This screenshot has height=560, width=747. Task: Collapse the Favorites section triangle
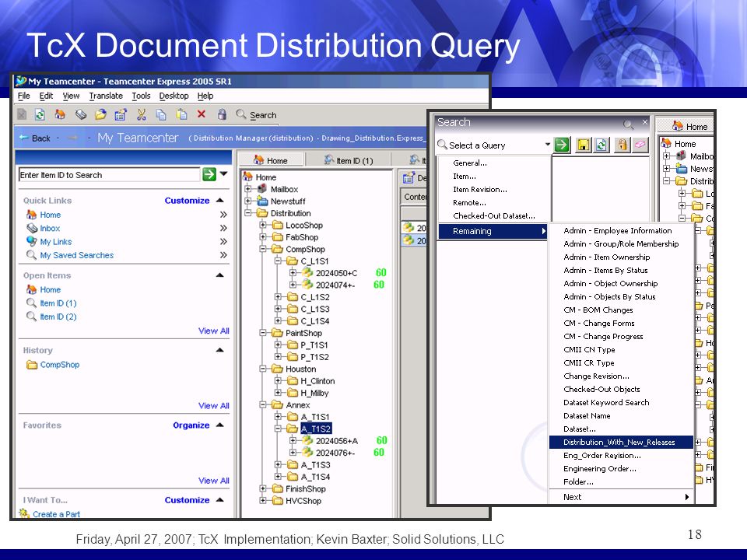click(x=219, y=425)
